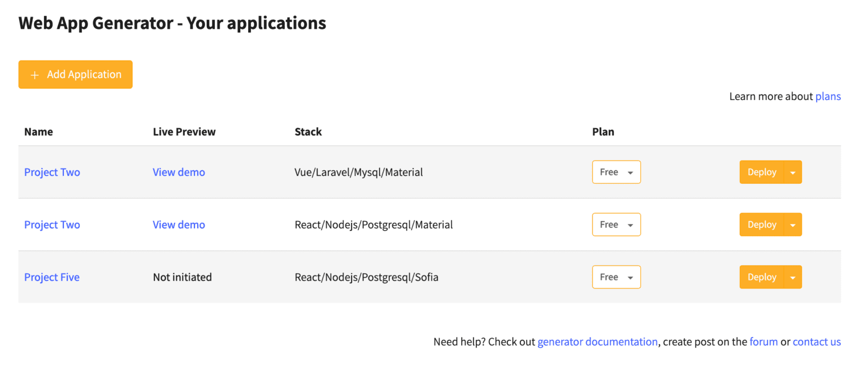This screenshot has height=371, width=868.
Task: Open Deploy caret arrow on React/Nodejs/Postgresql/Material row
Action: (x=793, y=225)
